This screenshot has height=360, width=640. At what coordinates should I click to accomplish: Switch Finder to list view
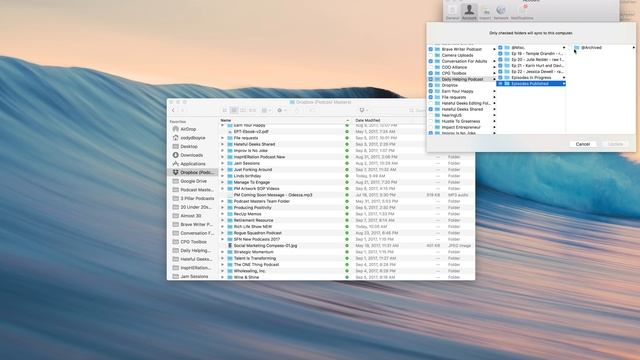(x=234, y=110)
